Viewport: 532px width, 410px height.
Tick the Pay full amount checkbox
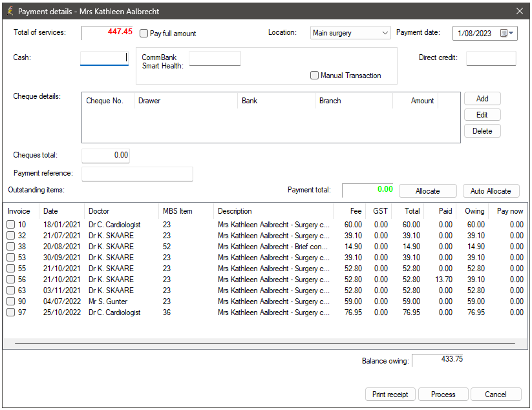(x=144, y=33)
